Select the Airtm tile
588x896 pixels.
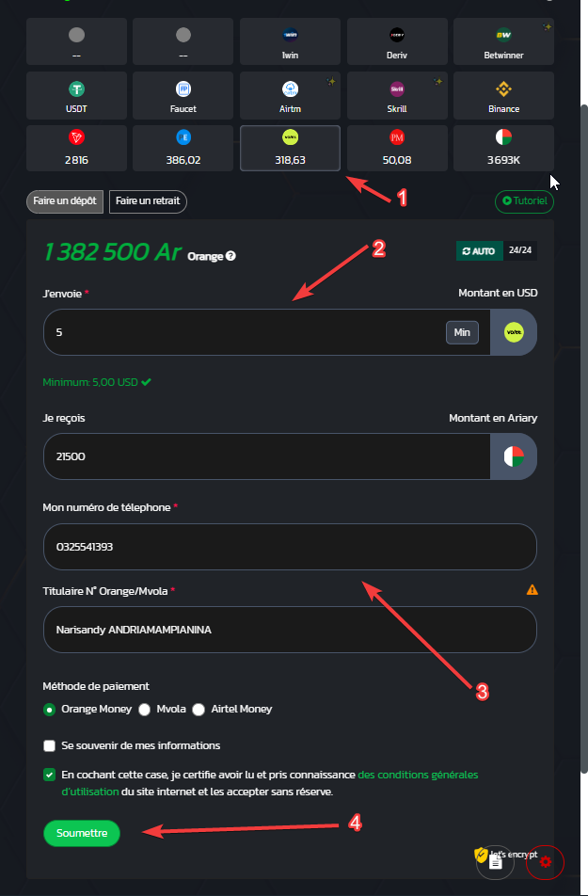click(x=290, y=95)
